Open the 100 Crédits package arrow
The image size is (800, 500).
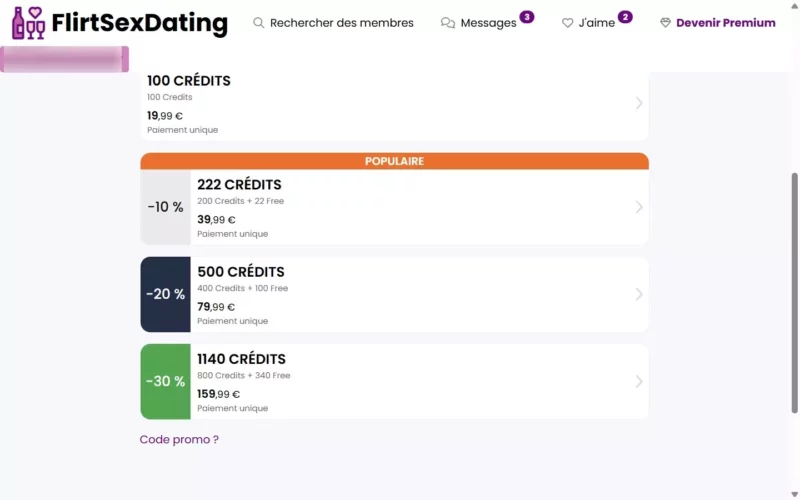[x=639, y=103]
